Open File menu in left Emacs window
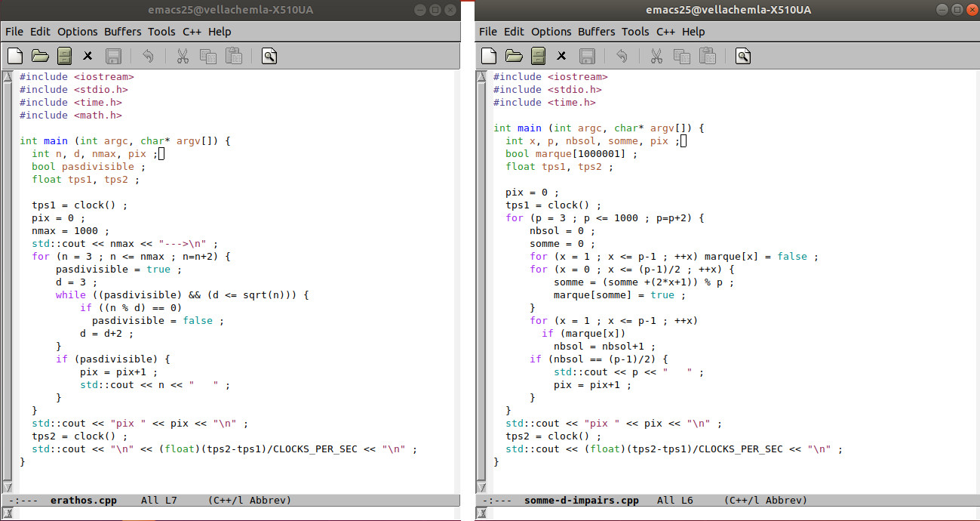Viewport: 980px width, 521px height. 14,32
